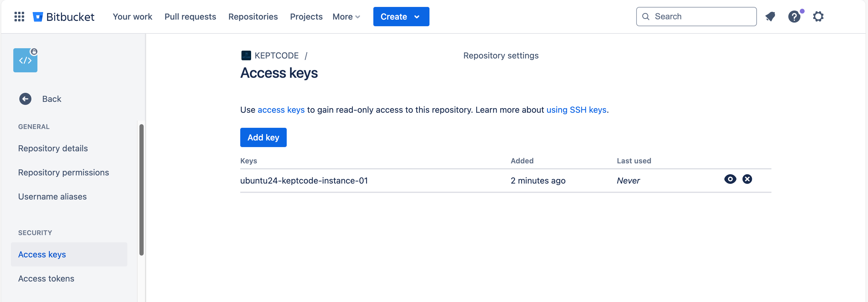Open the Pull requests menu item
The height and width of the screenshot is (302, 868).
tap(190, 17)
